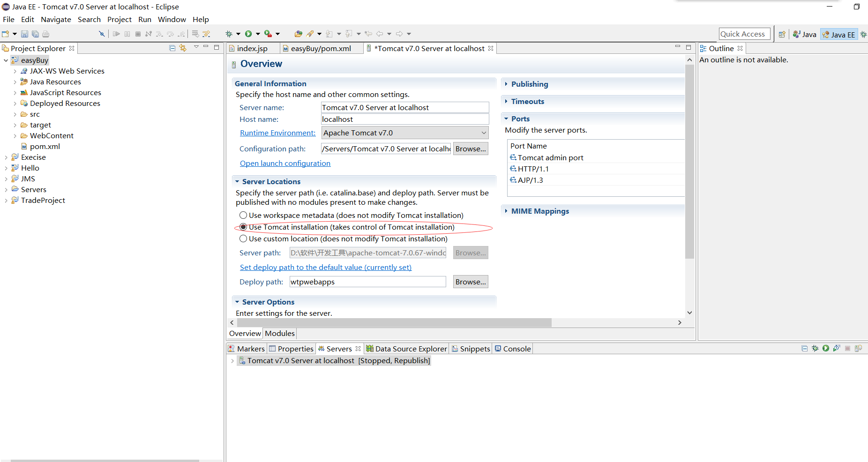Click the Forward navigation arrow icon
The height and width of the screenshot is (462, 868).
point(399,34)
